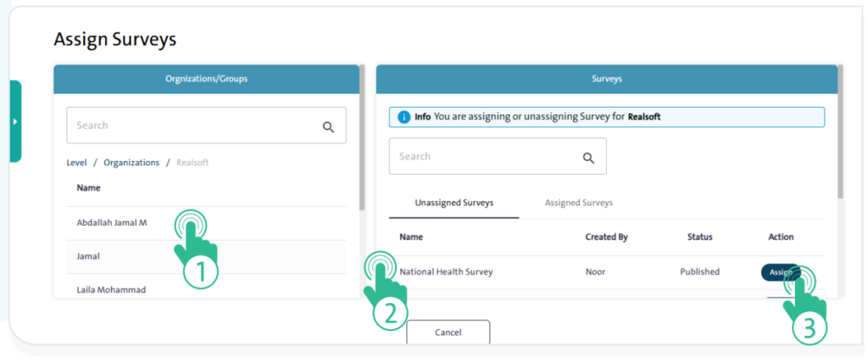Image resolution: width=868 pixels, height=363 pixels.
Task: Click the Created By column header
Action: [x=606, y=237]
